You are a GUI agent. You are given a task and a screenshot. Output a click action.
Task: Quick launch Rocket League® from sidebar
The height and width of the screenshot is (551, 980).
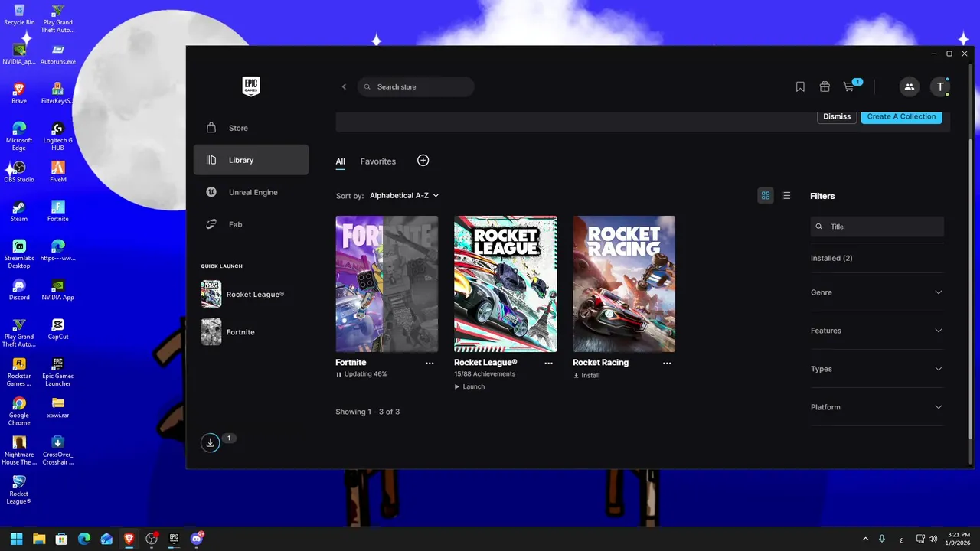pyautogui.click(x=251, y=295)
